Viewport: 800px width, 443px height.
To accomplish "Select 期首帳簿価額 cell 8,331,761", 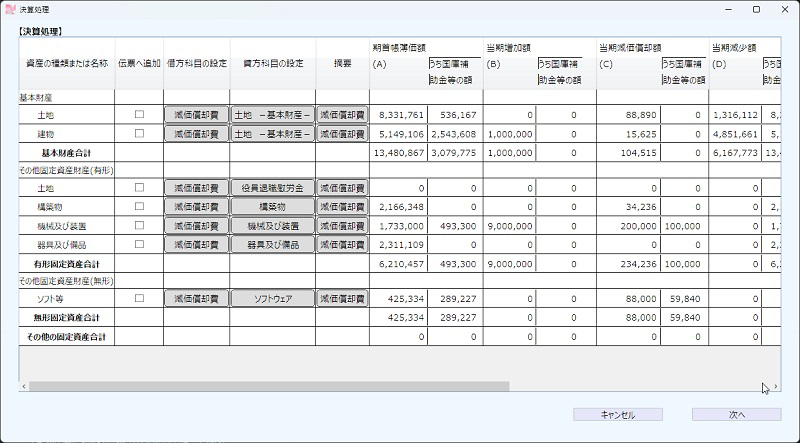I will 398,115.
